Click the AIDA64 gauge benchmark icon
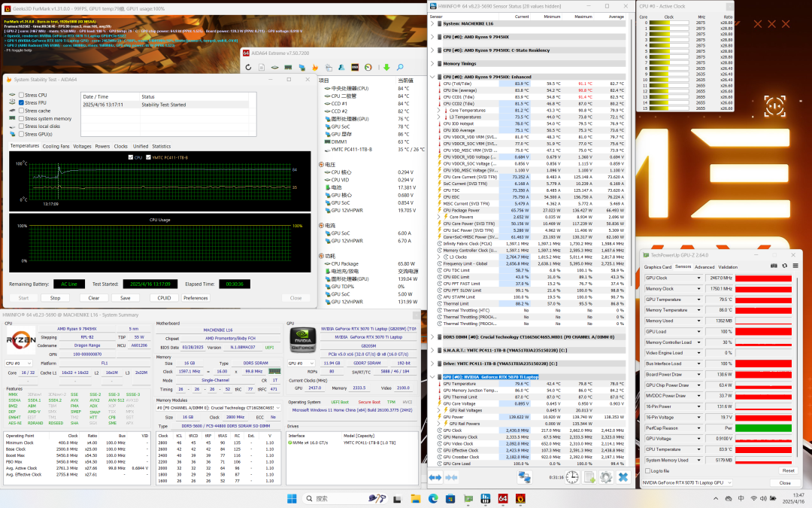This screenshot has width=812, height=508. point(368,68)
